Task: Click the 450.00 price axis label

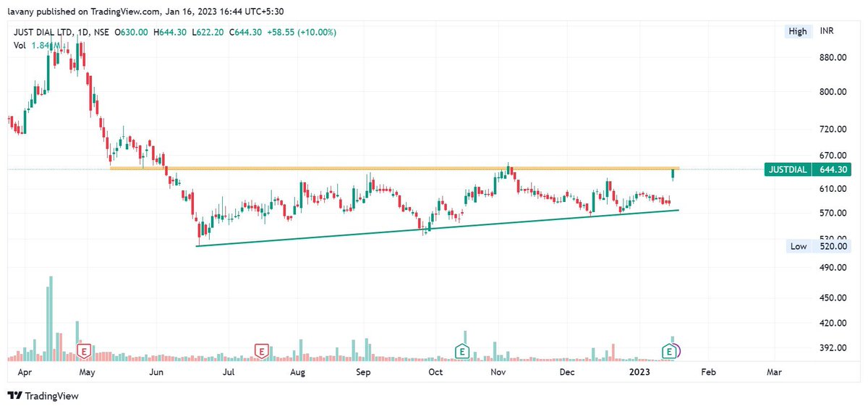Action: point(833,298)
